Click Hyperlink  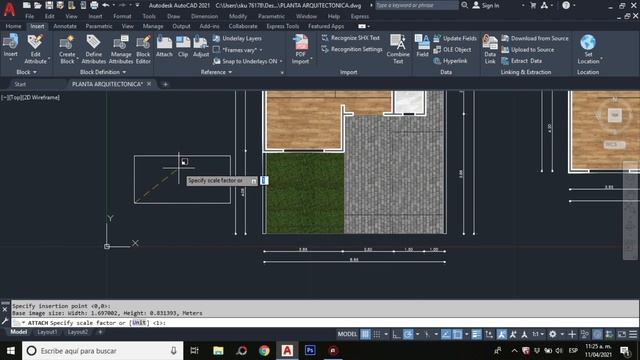(x=450, y=61)
